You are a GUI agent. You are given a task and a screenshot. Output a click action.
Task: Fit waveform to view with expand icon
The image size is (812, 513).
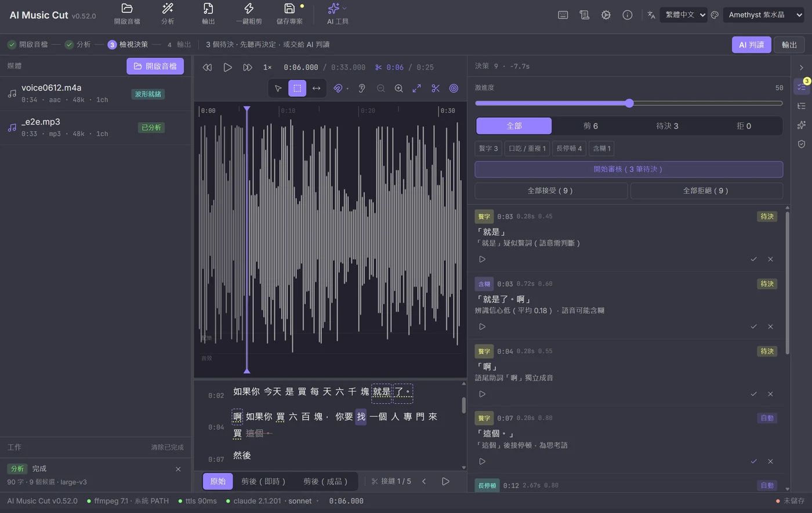[x=416, y=88]
